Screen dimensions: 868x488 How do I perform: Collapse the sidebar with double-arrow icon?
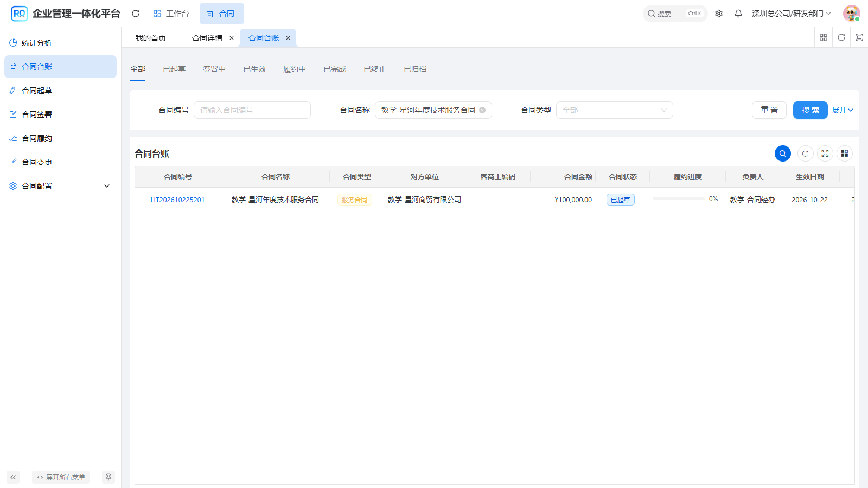(13, 477)
